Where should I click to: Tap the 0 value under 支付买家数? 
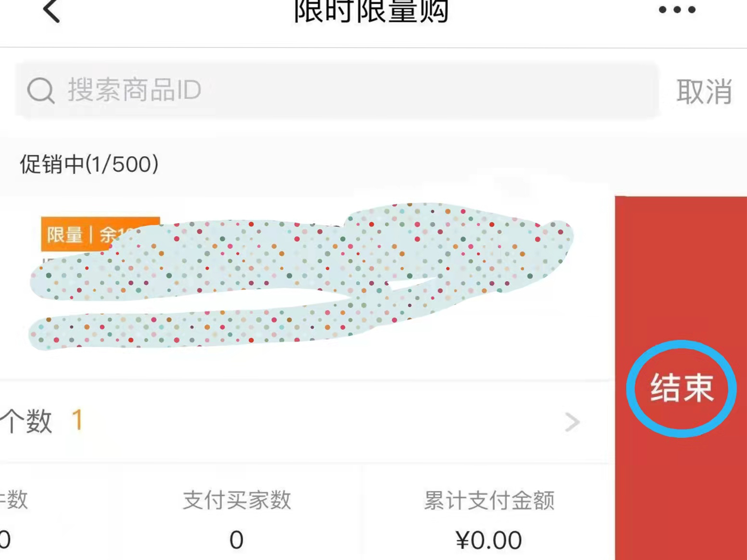coord(236,540)
